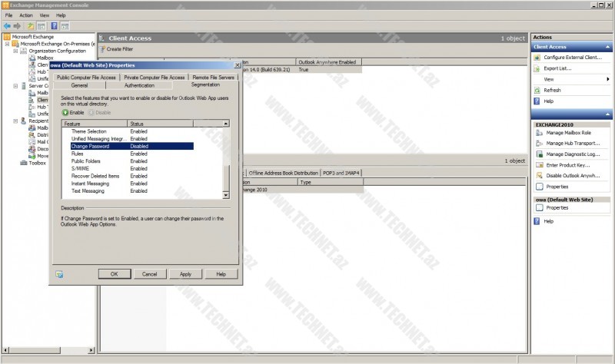The width and height of the screenshot is (615, 364).
Task: Click the OK button in the dialog
Action: (x=114, y=273)
